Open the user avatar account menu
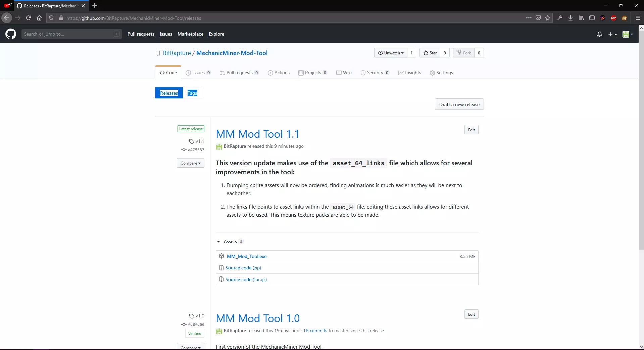Viewport: 644px width, 350px height. [628, 34]
